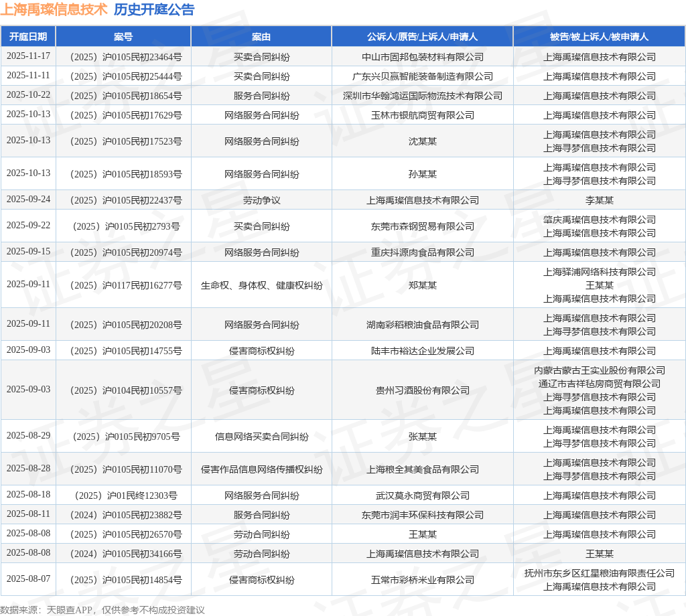Select case number (2025)沪0104民初10557号
The width and height of the screenshot is (686, 616).
tap(126, 390)
